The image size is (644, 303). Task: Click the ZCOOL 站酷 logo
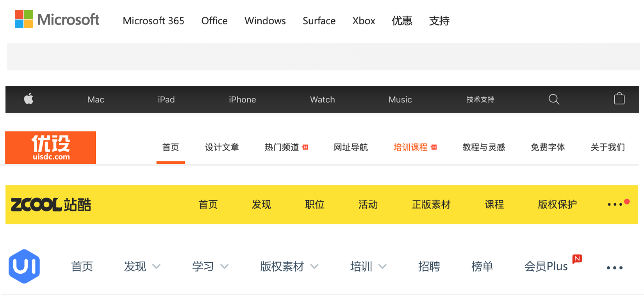pos(51,204)
